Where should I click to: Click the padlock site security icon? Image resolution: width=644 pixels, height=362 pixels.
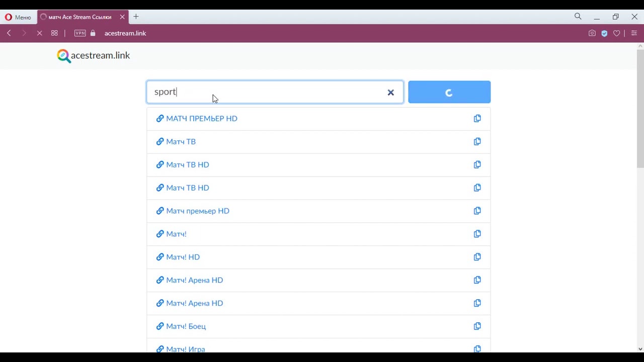coord(93,33)
